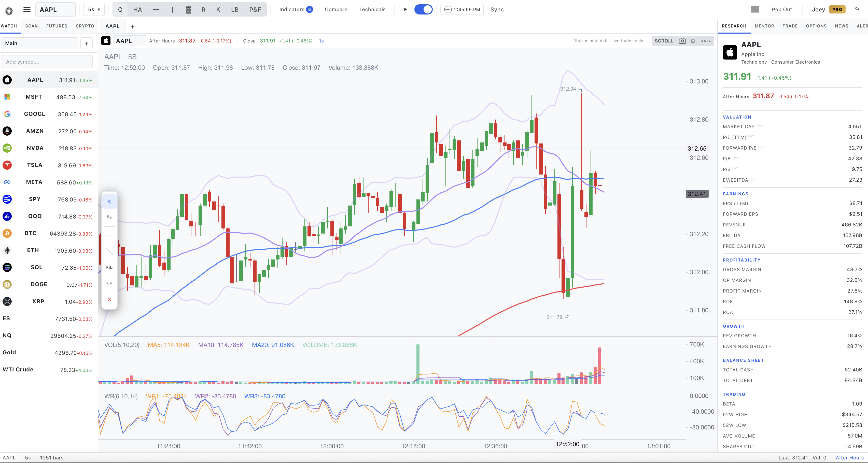868x463 pixels.
Task: Switch to the SCAN tab
Action: (32, 26)
